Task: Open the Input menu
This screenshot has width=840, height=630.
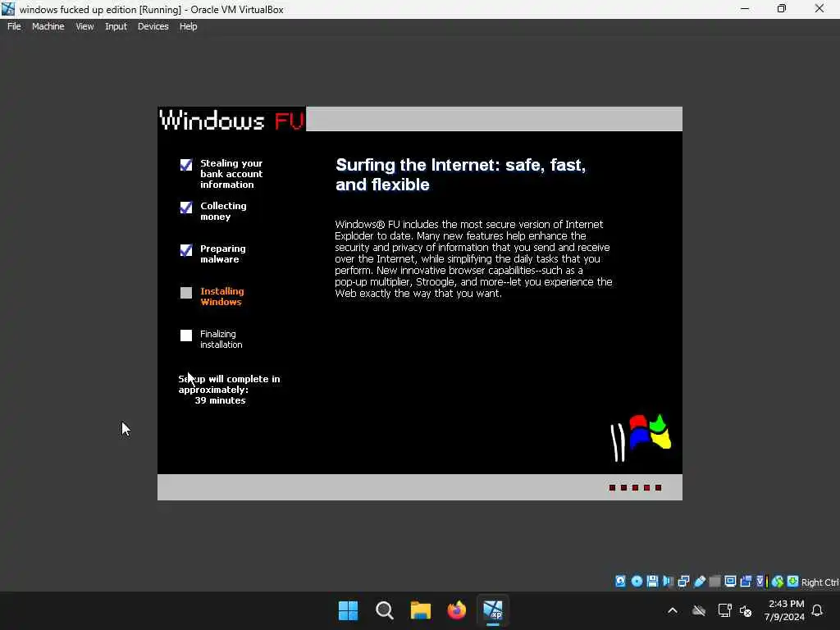Action: [116, 26]
